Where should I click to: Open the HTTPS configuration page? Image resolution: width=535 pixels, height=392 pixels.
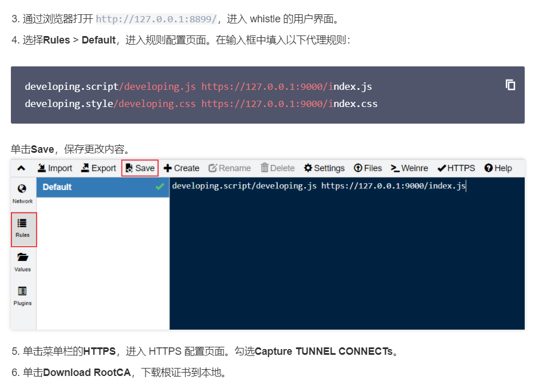click(456, 168)
